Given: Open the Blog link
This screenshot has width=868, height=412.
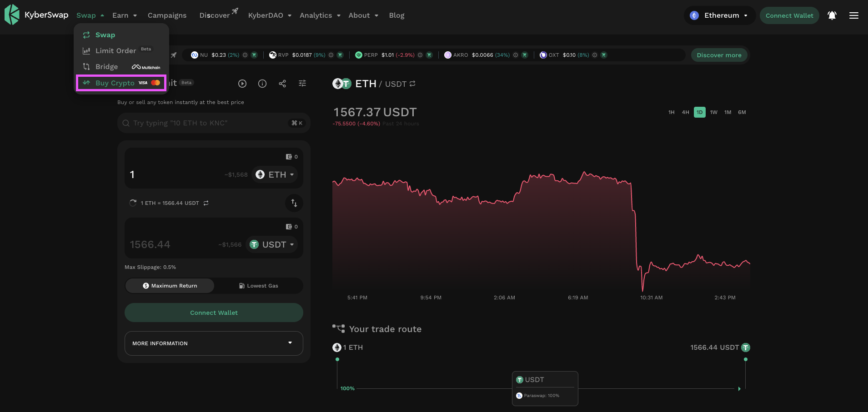Looking at the screenshot, I should coord(396,15).
